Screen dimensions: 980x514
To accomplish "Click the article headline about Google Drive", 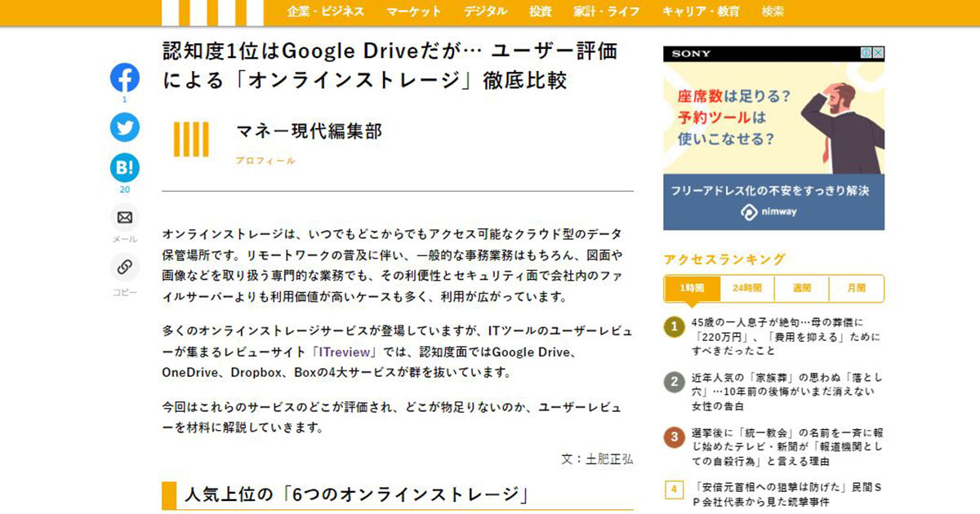I will click(390, 66).
